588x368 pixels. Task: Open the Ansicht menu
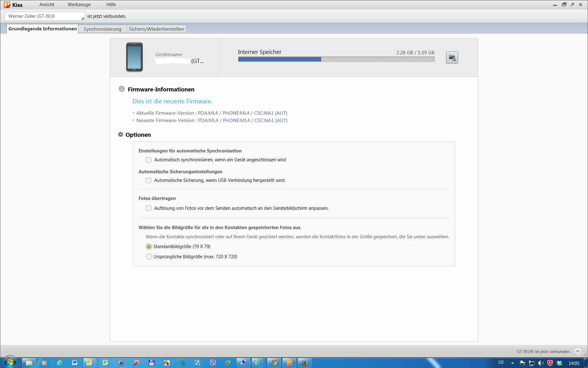coord(47,5)
